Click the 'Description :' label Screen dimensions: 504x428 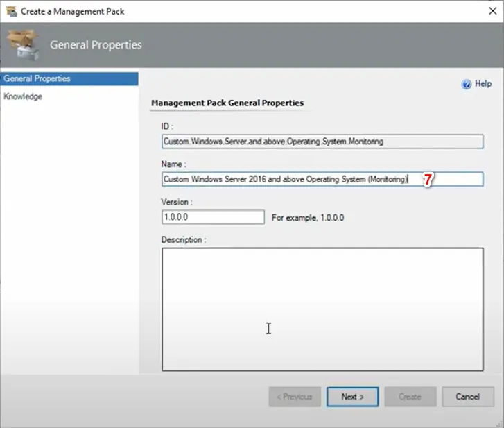click(x=184, y=240)
